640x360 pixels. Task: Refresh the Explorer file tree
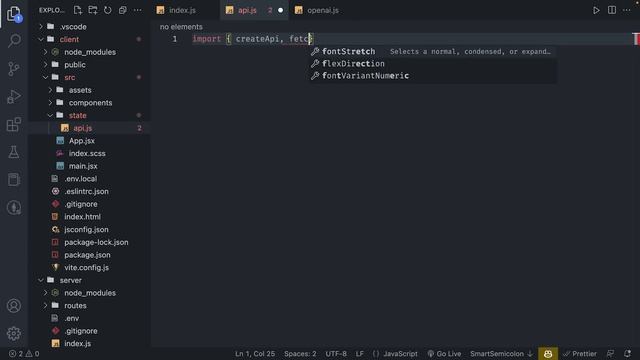pos(108,10)
